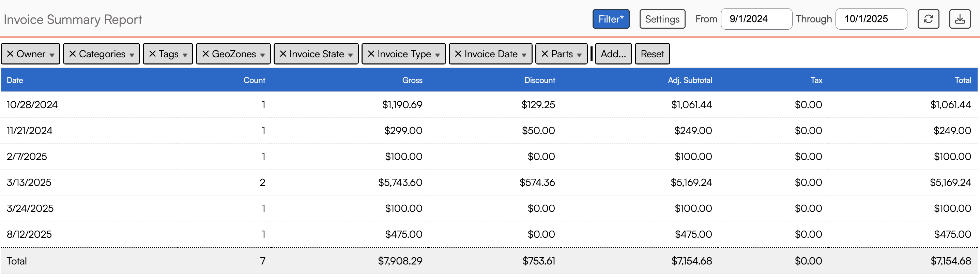Click the refresh report icon
Screen dimensions: 980x277
tap(928, 19)
